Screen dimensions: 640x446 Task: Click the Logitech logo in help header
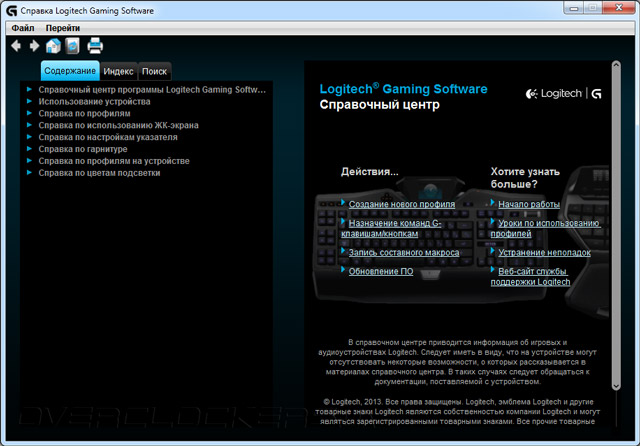(563, 94)
